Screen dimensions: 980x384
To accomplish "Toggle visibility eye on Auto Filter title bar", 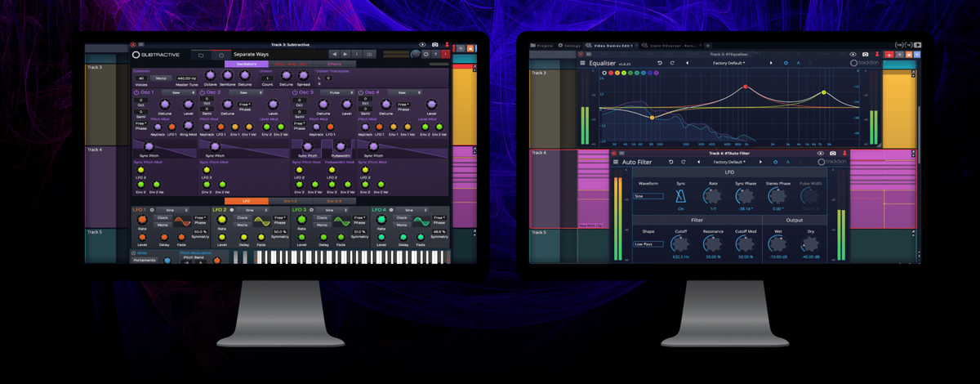I will (820, 153).
